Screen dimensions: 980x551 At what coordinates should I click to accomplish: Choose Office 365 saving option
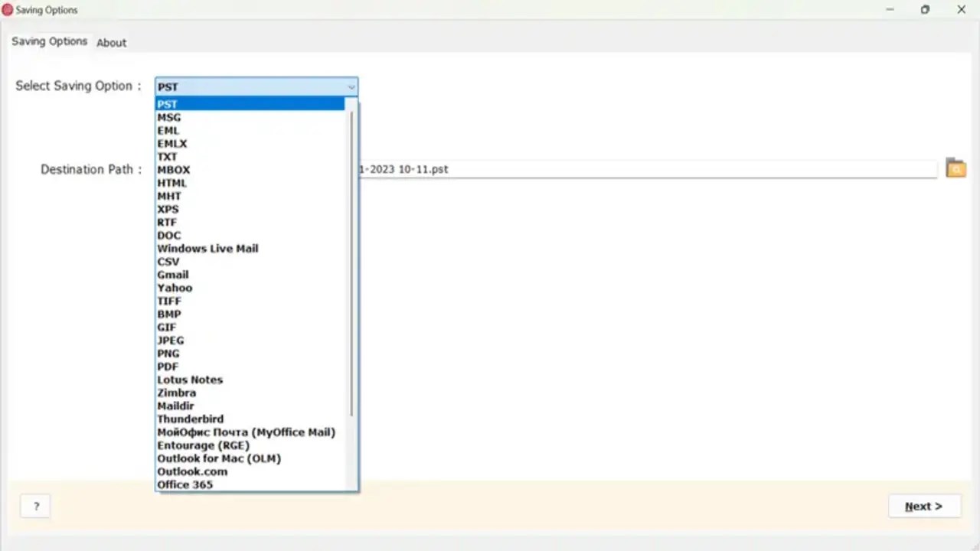point(250,484)
